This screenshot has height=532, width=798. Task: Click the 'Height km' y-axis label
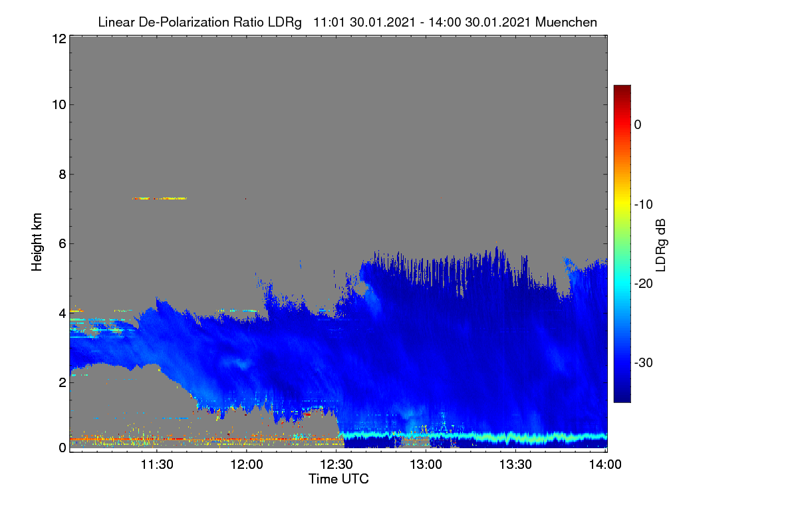click(36, 242)
